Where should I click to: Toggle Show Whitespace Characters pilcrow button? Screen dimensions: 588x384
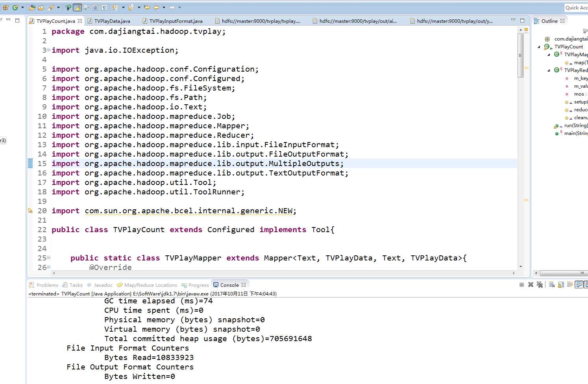pyautogui.click(x=104, y=7)
